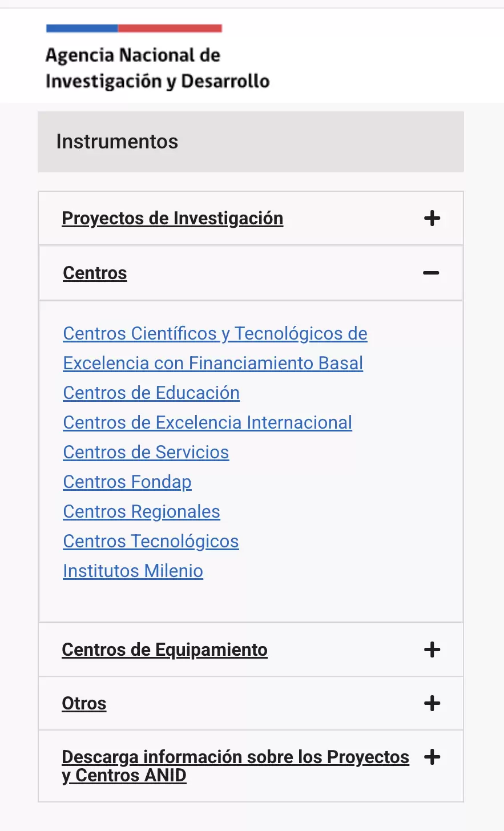
Task: Navigate to Centros Regionales link
Action: 141,511
